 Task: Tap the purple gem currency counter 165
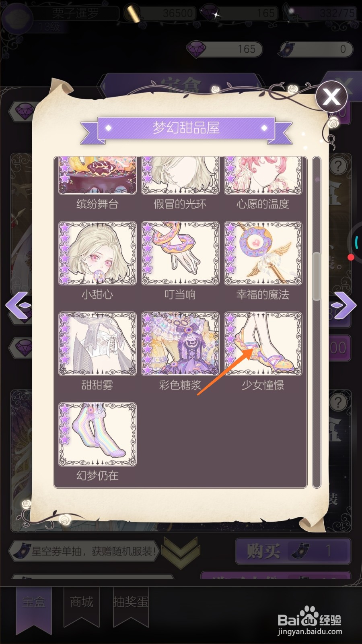coord(225,49)
